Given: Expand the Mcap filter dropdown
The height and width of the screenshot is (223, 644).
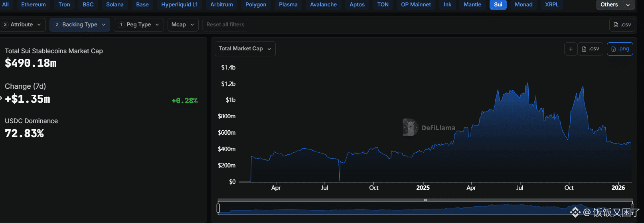Looking at the screenshot, I should [182, 25].
